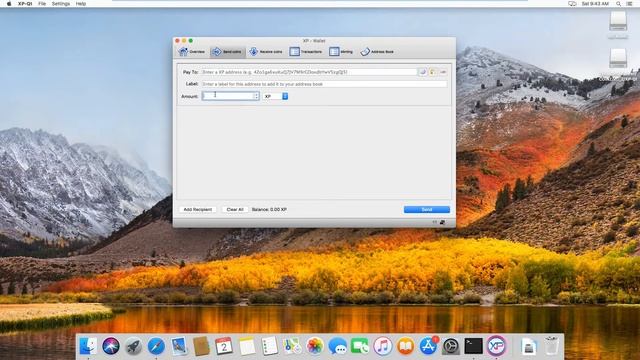Open the Downloads stack in the Dock

(529, 346)
